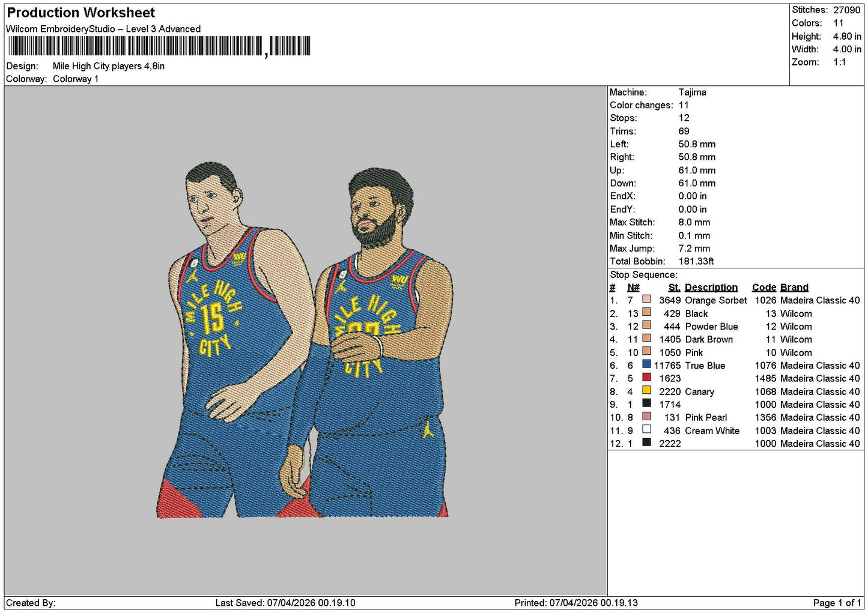This screenshot has height=613, width=868.
Task: Click the 'Last Saved: 07/04/2026 00.19.10' text
Action: click(x=285, y=603)
